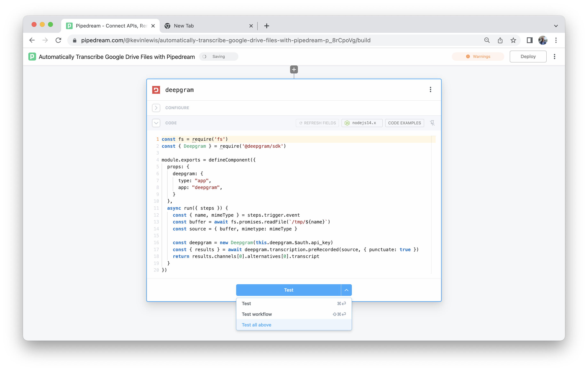
Task: Close the New Tab tab
Action: click(x=251, y=26)
